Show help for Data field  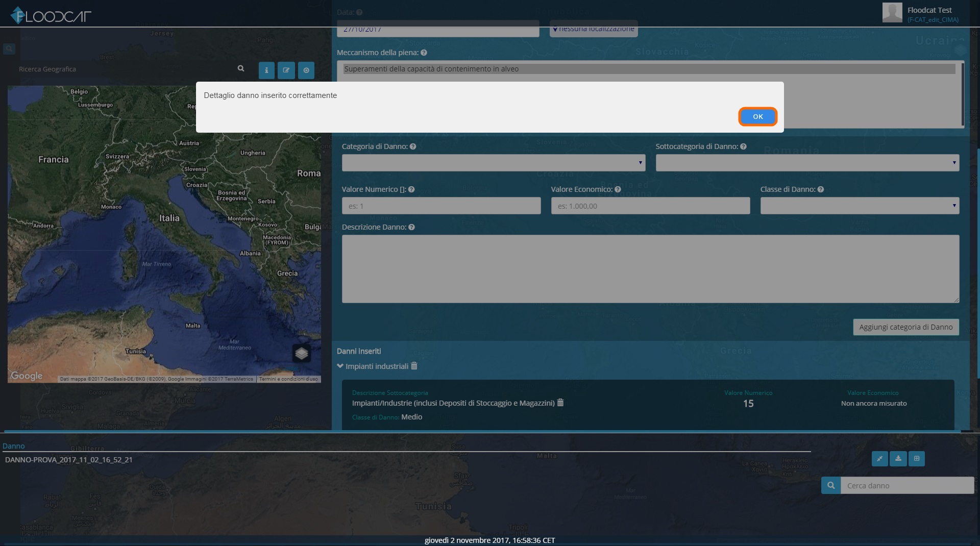359,12
